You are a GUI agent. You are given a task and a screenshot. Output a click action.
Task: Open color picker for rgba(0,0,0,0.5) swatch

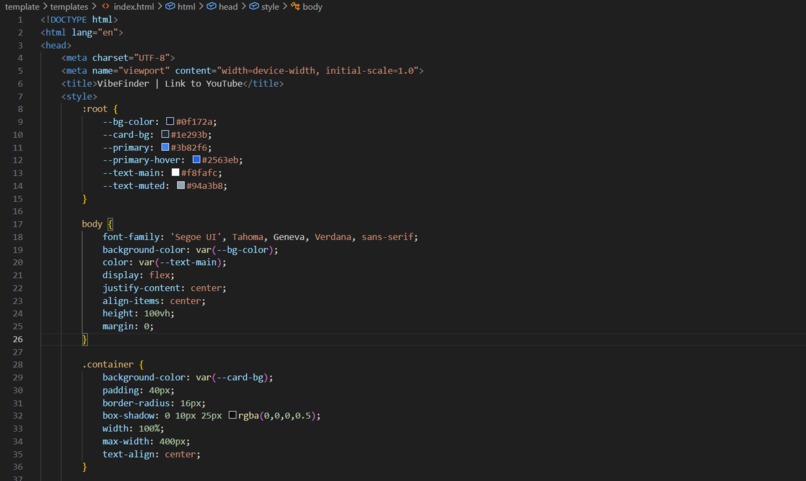[232, 415]
